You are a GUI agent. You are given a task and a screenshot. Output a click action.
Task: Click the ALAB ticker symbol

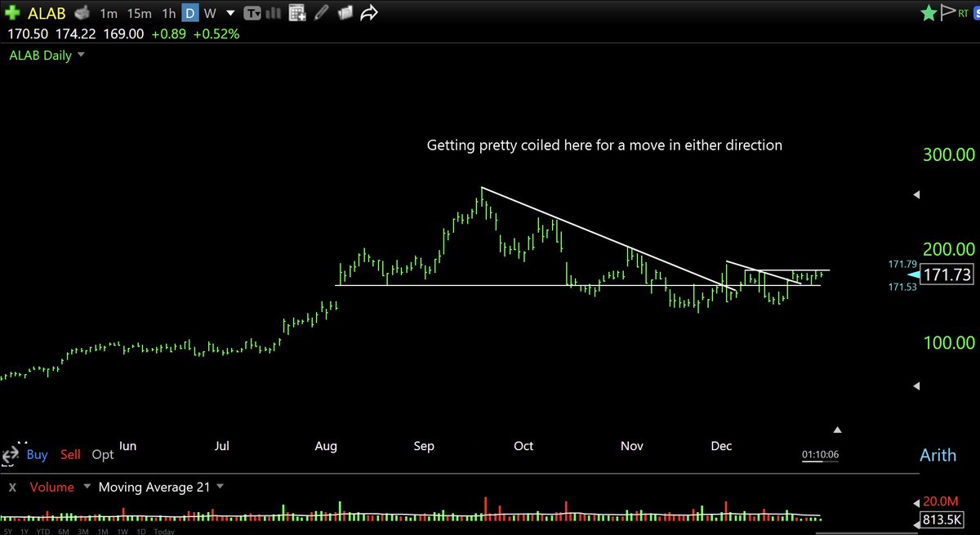[47, 14]
